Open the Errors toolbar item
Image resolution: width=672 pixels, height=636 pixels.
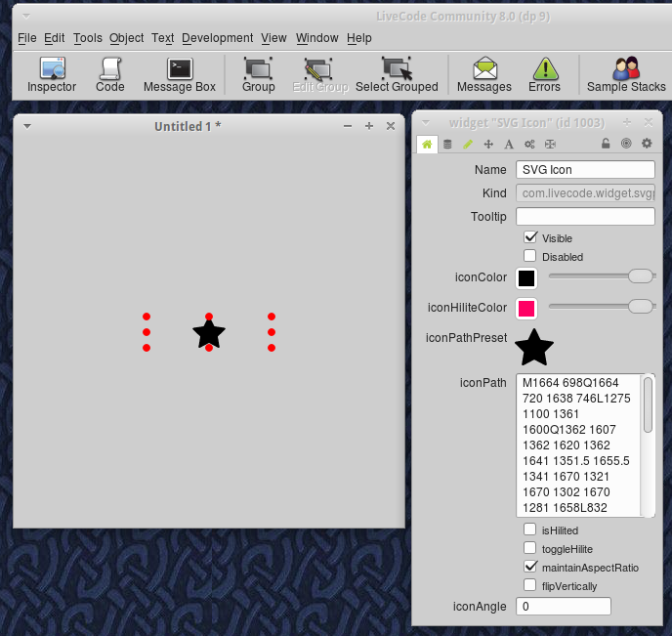pos(544,75)
